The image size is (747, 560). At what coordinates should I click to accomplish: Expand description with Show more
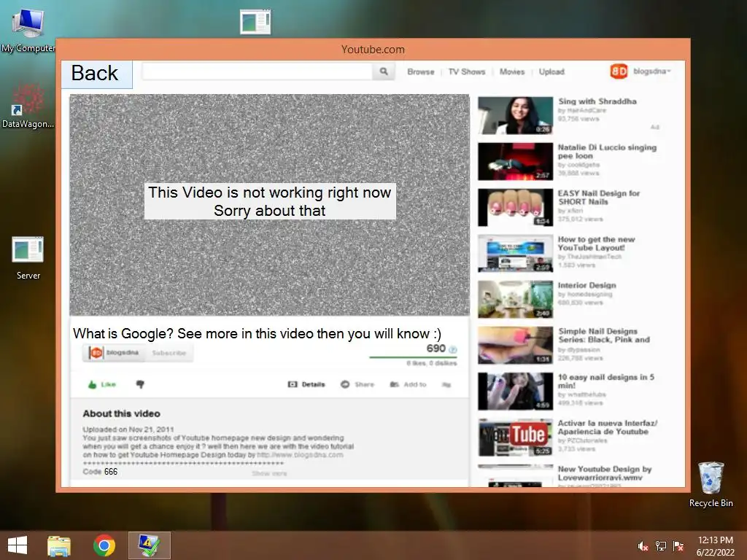coord(270,473)
